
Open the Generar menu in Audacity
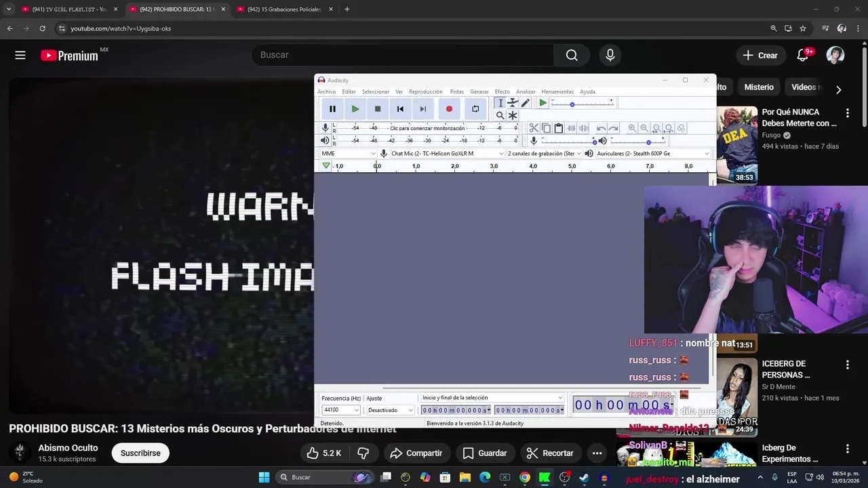479,91
